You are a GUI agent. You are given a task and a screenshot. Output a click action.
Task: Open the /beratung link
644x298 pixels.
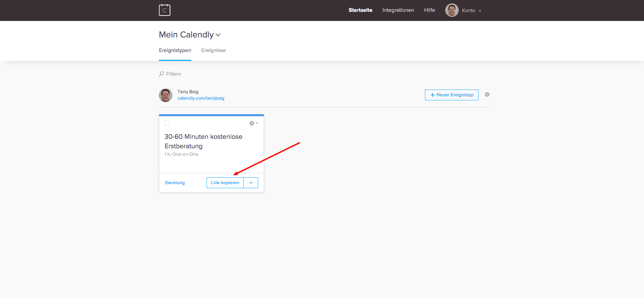tap(175, 183)
